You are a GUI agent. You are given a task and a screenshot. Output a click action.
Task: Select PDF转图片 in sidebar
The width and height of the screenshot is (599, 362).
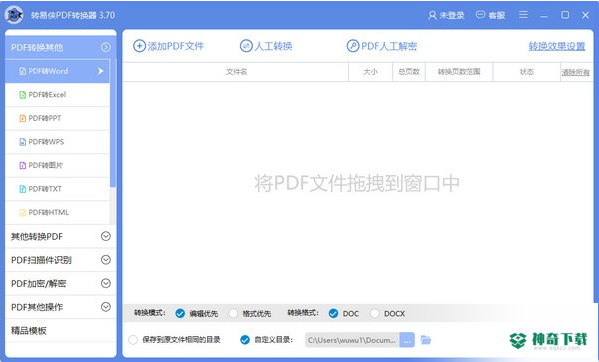57,165
